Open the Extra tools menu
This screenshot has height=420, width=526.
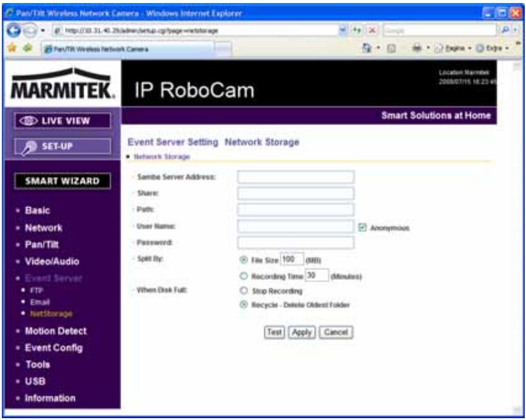(x=493, y=49)
